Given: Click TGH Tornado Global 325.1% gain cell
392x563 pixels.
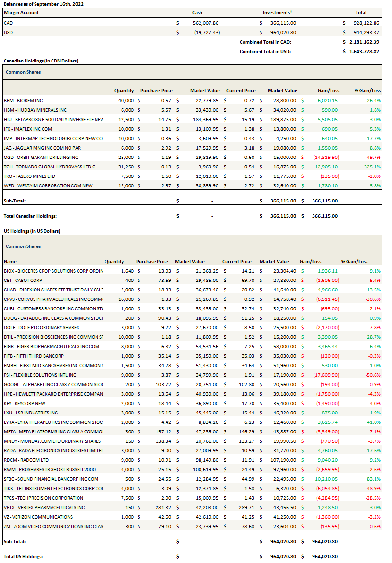Looking at the screenshot, I should pyautogui.click(x=371, y=167).
